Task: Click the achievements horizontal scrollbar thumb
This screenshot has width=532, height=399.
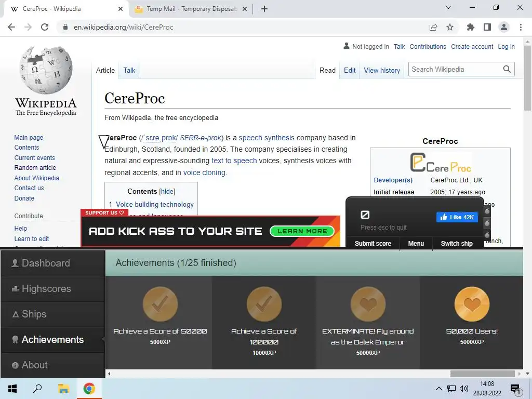Action: 482,374
